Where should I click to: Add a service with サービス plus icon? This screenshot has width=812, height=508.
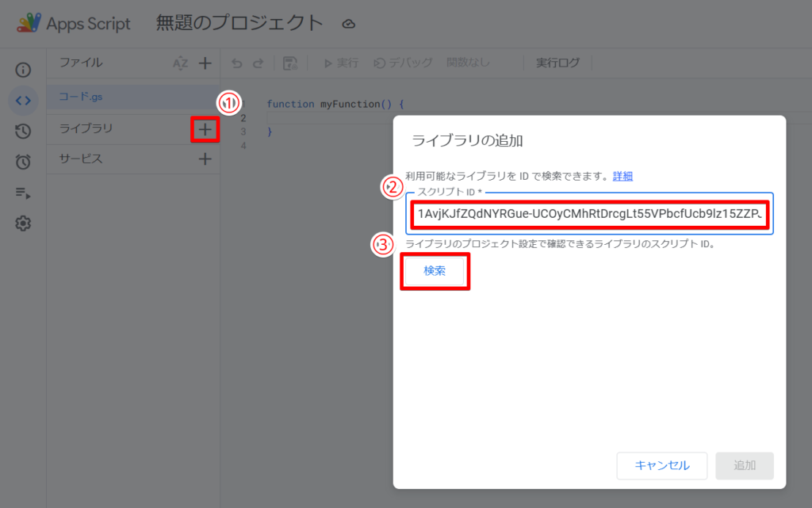tap(205, 159)
